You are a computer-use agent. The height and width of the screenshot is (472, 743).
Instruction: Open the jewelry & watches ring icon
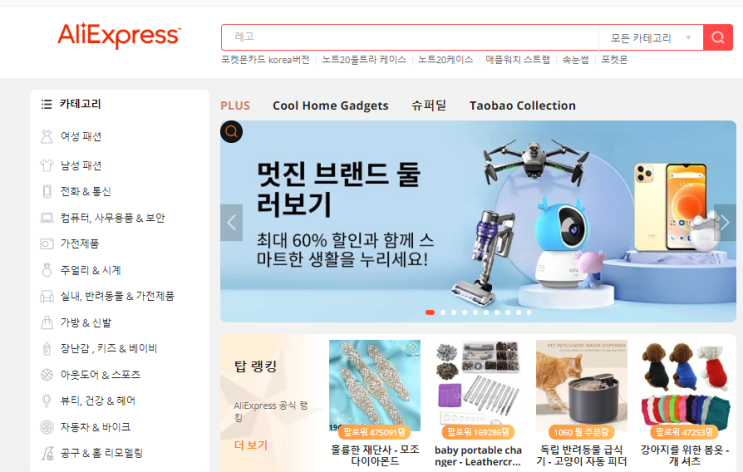click(46, 270)
